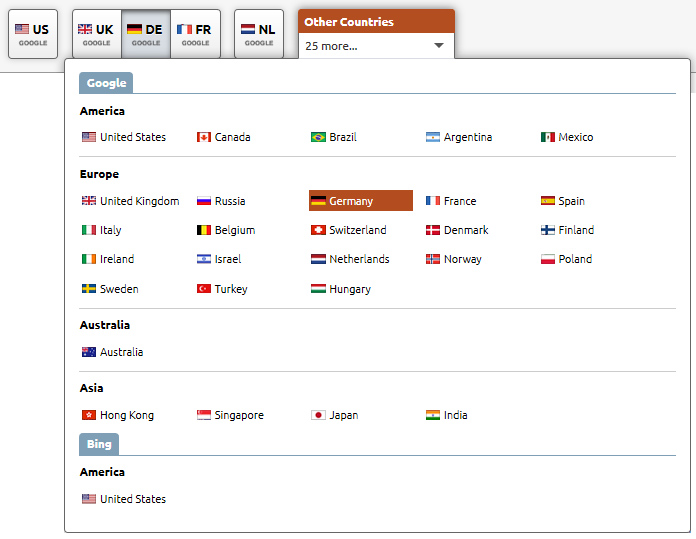Viewport: 696px width, 539px height.
Task: Click the Canada flag icon
Action: click(x=204, y=137)
